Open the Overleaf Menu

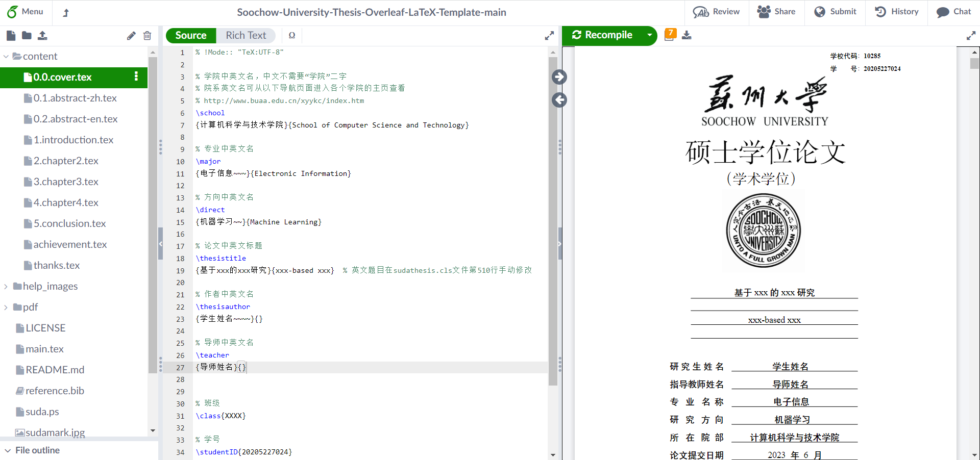coord(25,12)
